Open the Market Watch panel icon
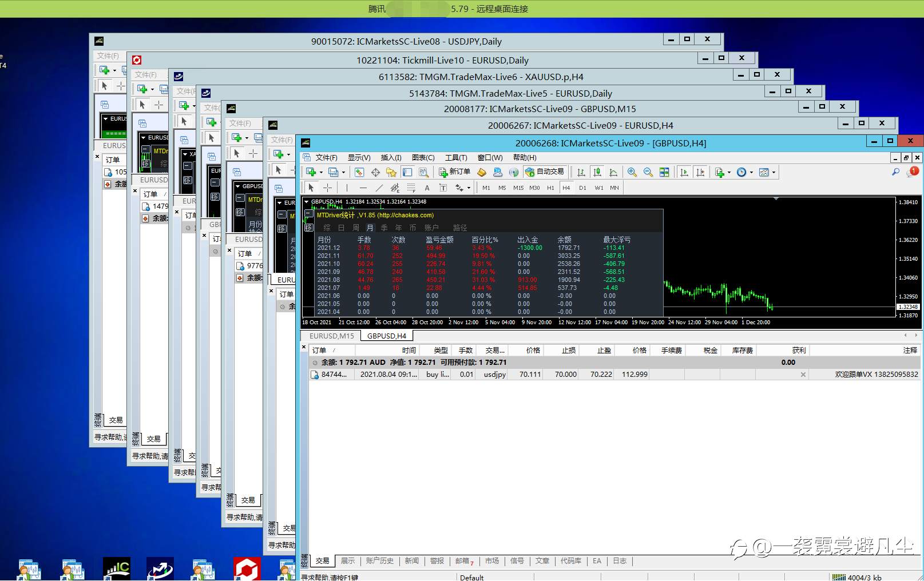Viewport: 924px width, 581px height. [x=359, y=172]
